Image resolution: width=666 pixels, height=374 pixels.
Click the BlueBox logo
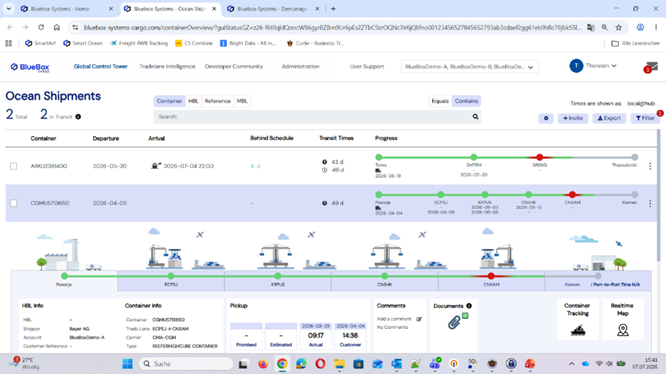pyautogui.click(x=30, y=67)
